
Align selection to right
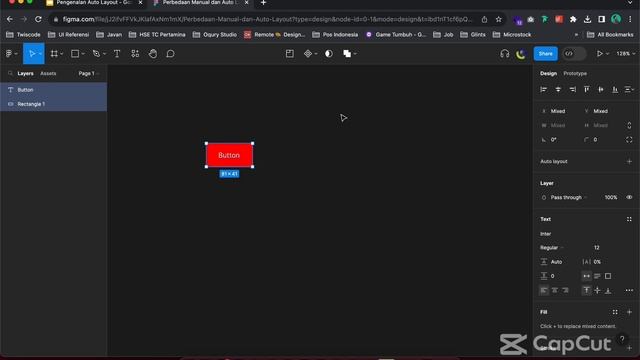tap(573, 89)
